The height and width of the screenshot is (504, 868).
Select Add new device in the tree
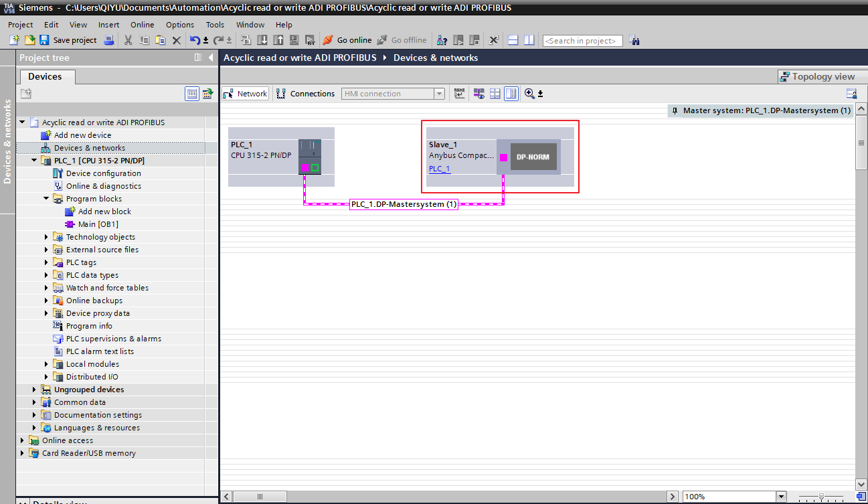click(x=83, y=135)
